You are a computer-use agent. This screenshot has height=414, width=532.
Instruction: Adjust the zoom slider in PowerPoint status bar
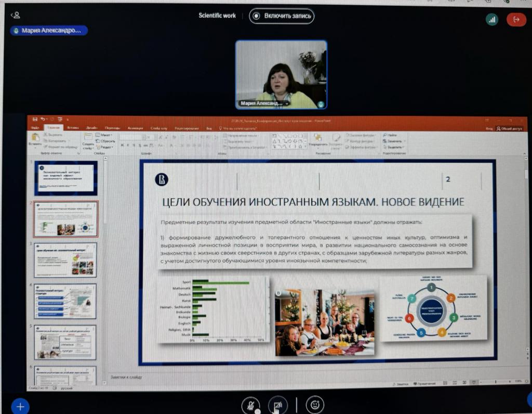click(x=495, y=382)
